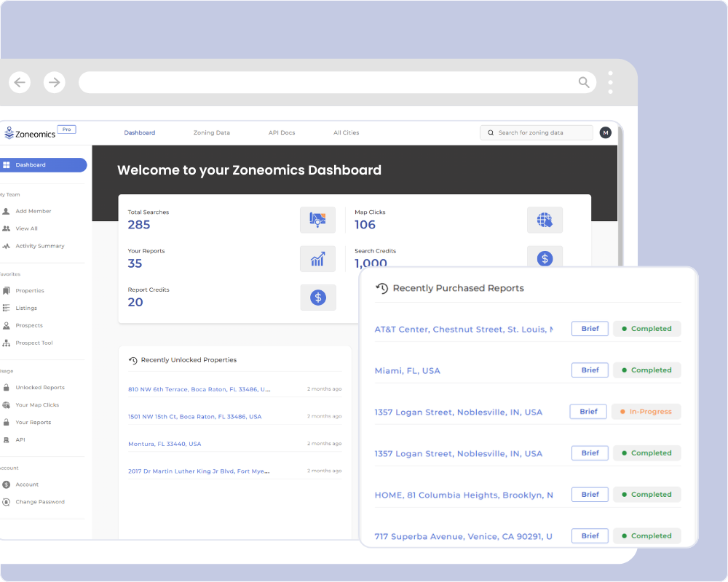
Task: Click the Your Reports chart icon
Action: coord(317,259)
